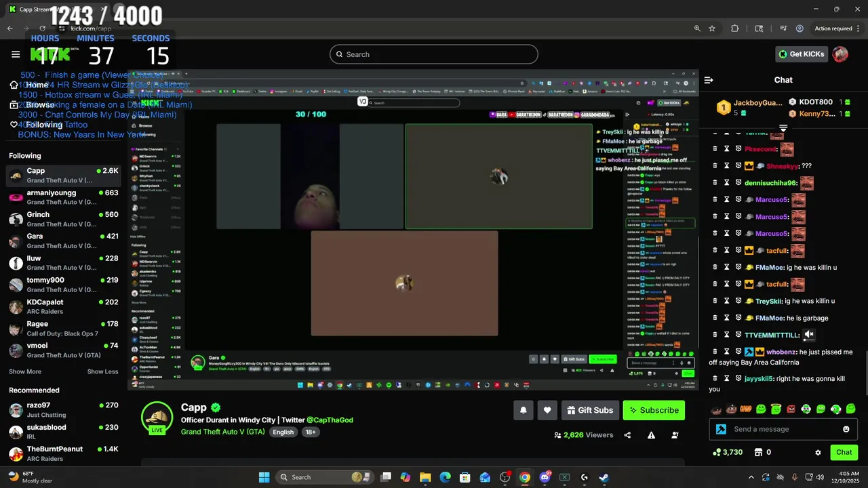Open Ragee channel in sidebar
Screen dimensions: 868x488
pyautogui.click(x=64, y=329)
